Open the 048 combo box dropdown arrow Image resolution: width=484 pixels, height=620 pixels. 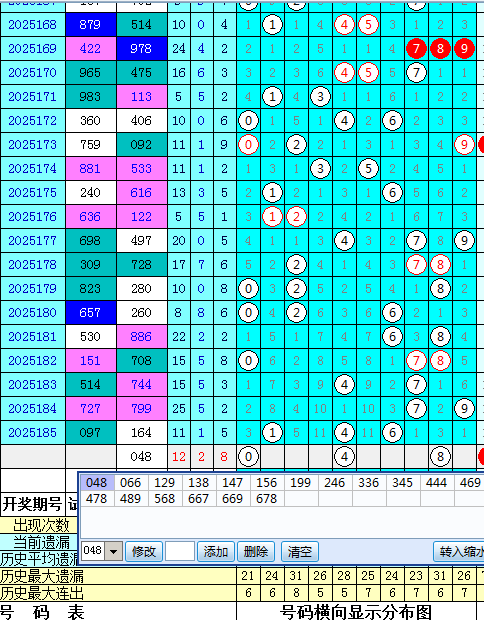(x=113, y=551)
